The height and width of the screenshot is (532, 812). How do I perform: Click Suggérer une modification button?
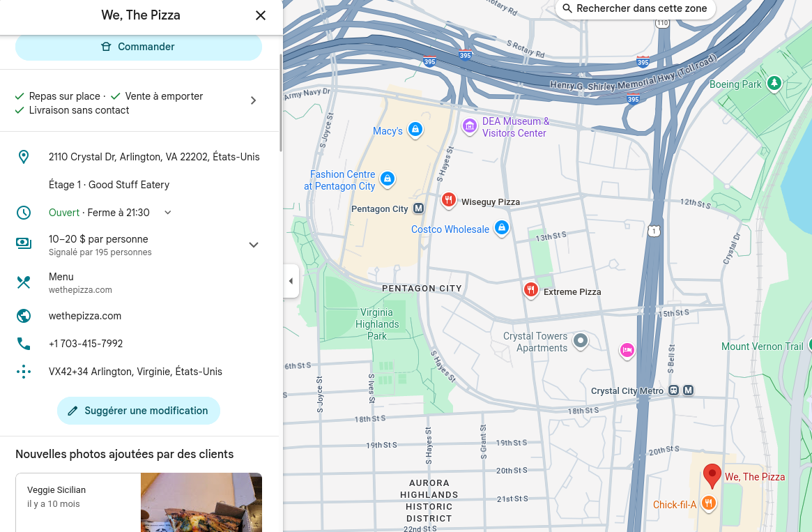[138, 411]
